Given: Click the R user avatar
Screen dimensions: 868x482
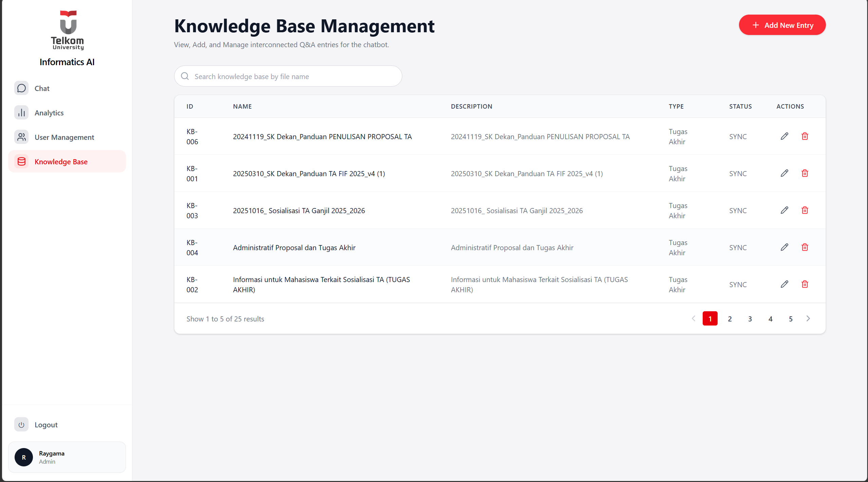Looking at the screenshot, I should pyautogui.click(x=24, y=457).
